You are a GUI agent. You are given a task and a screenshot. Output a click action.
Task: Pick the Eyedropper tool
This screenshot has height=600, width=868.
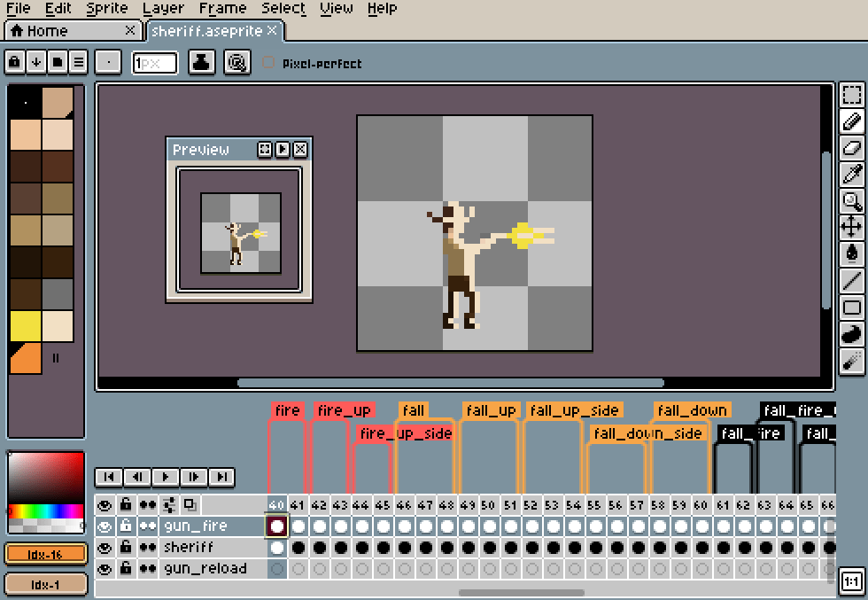coord(851,174)
